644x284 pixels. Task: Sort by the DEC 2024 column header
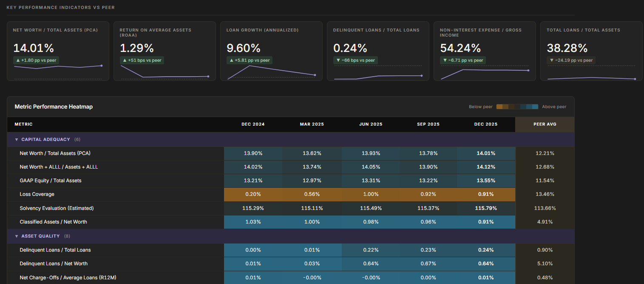click(x=253, y=124)
